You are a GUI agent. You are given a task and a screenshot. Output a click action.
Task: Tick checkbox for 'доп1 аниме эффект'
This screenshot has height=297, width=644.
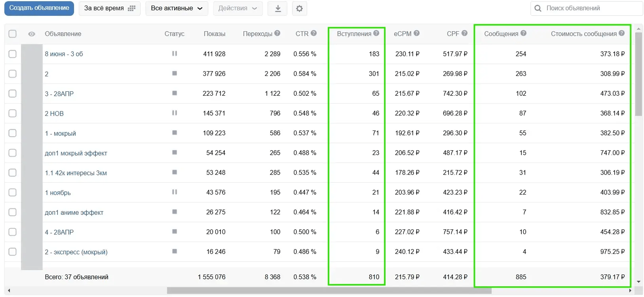13,212
